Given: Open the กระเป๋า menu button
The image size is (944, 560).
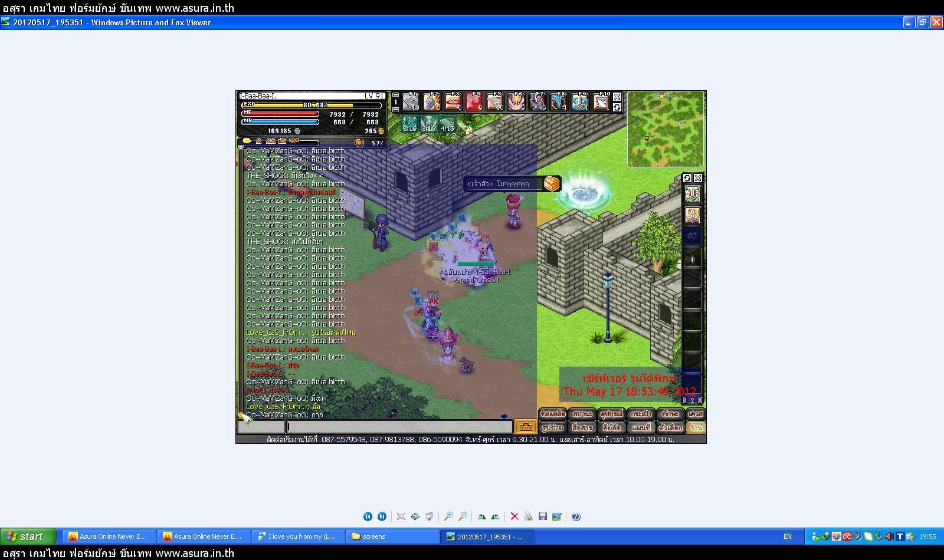Looking at the screenshot, I should [640, 414].
